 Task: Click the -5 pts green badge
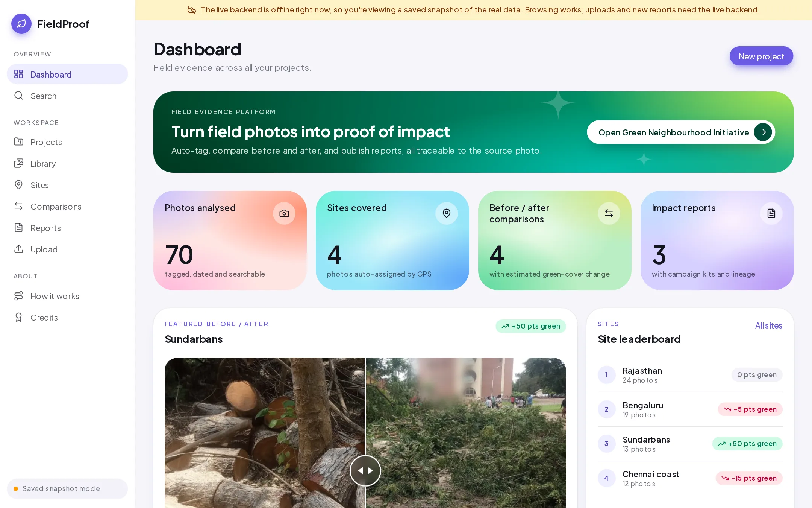pos(750,409)
